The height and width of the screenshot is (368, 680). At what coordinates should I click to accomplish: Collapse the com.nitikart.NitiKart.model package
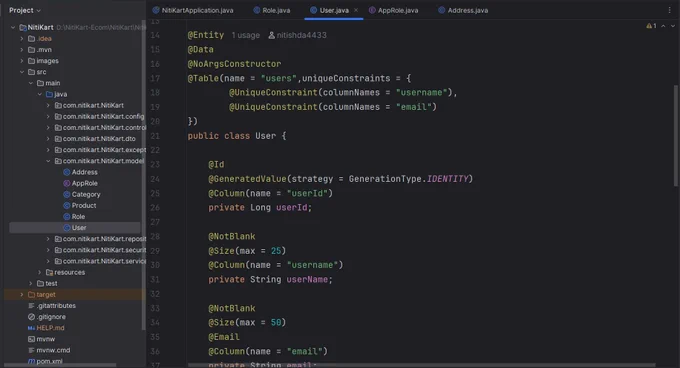click(x=48, y=161)
